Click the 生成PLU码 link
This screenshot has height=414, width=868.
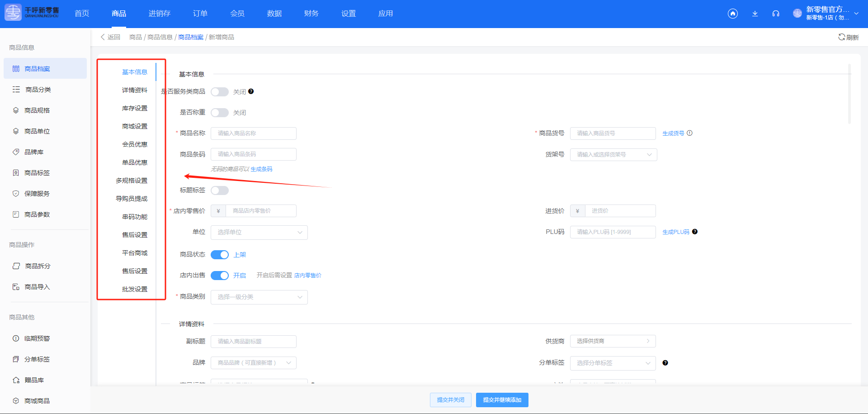[x=676, y=232]
